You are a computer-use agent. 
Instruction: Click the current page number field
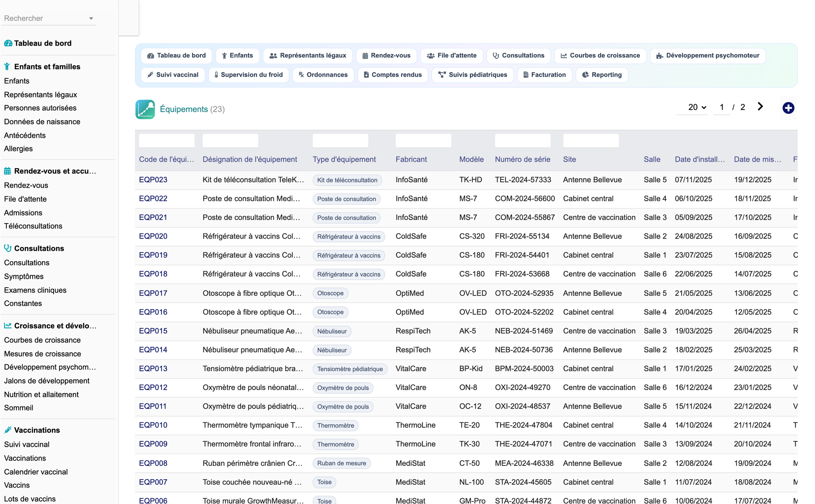pos(722,108)
